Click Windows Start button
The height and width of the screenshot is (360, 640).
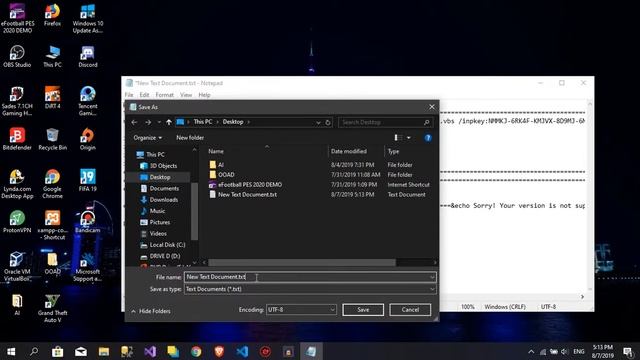coord(11,351)
